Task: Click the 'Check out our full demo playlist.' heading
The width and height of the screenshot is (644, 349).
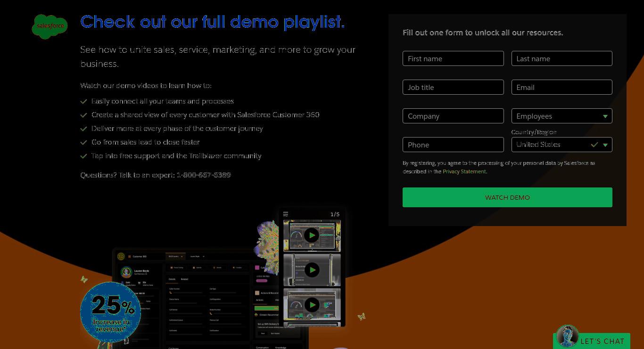Action: click(212, 22)
